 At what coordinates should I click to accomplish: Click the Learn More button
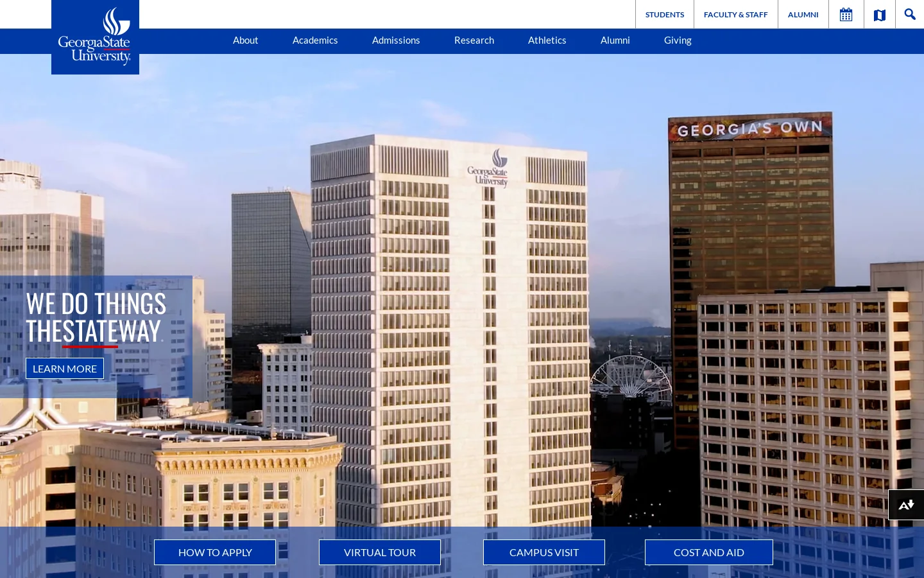tap(65, 369)
